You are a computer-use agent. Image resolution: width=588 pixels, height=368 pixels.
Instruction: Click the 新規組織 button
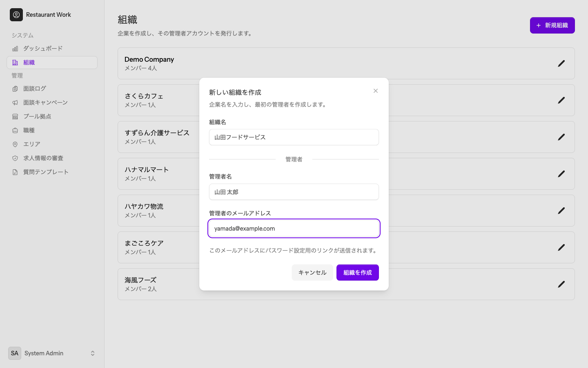[x=552, y=25]
